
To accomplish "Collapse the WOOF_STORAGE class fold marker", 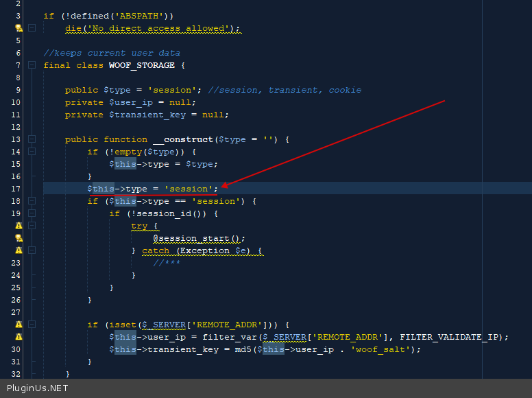I will point(32,65).
